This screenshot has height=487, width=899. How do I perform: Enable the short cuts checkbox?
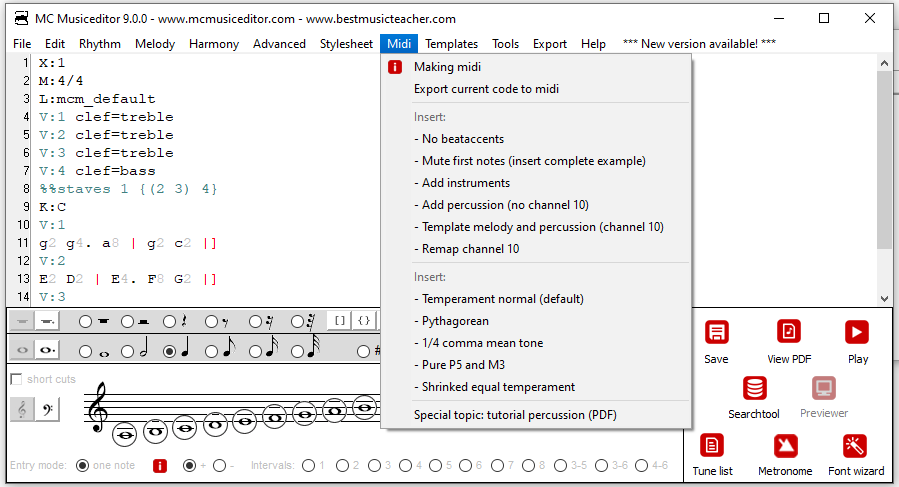click(x=17, y=379)
